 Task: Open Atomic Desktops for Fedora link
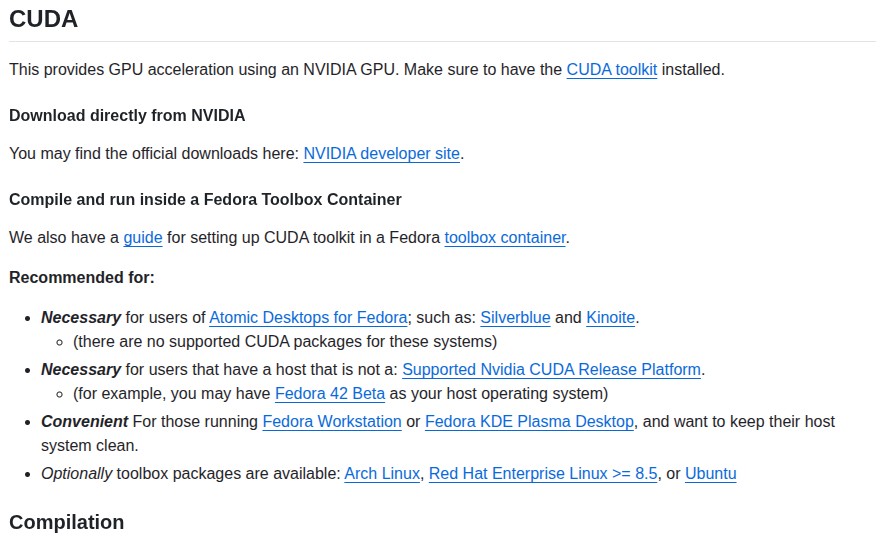click(x=308, y=318)
